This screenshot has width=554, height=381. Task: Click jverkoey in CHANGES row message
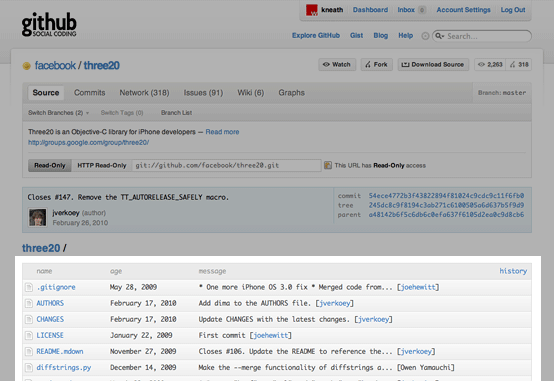pos(373,320)
